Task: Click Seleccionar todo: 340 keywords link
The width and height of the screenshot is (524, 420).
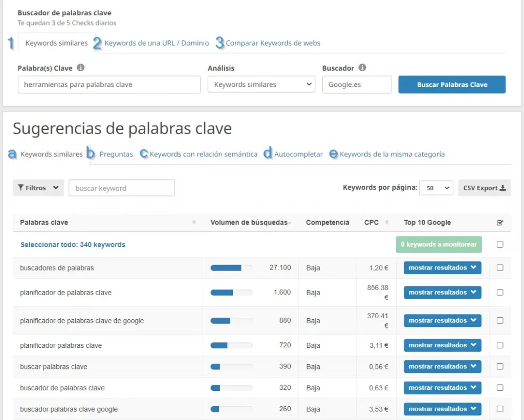Action: 73,245
